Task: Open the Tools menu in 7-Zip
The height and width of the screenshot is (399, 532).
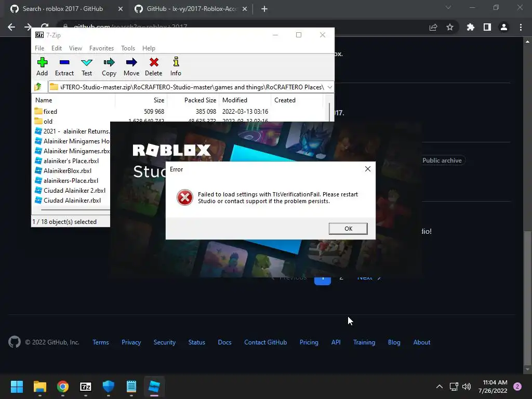Action: pyautogui.click(x=128, y=48)
